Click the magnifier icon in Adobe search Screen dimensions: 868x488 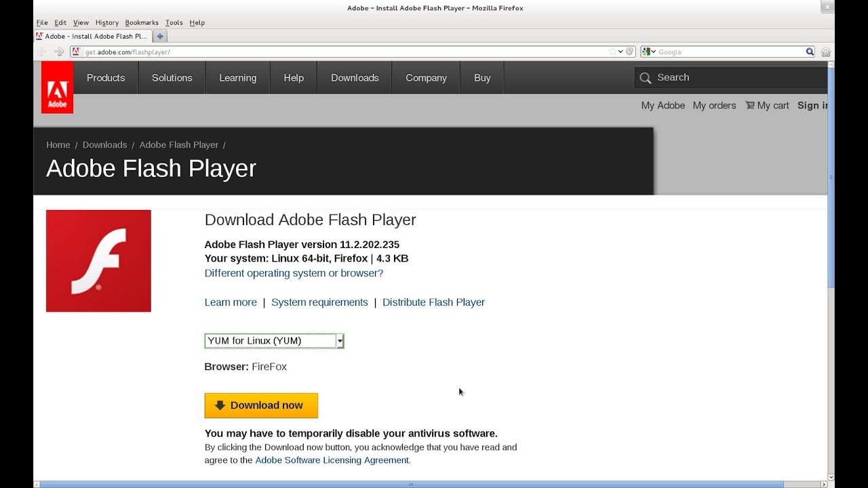pos(646,78)
